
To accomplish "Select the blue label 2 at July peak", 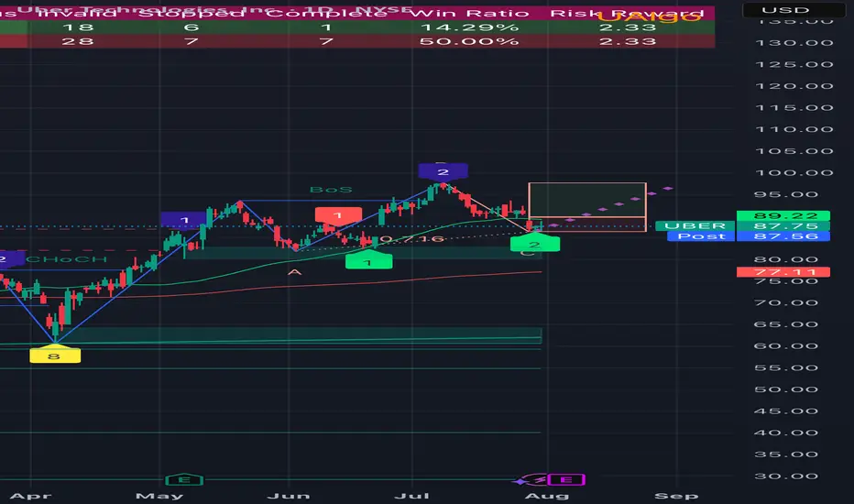I will click(x=443, y=171).
